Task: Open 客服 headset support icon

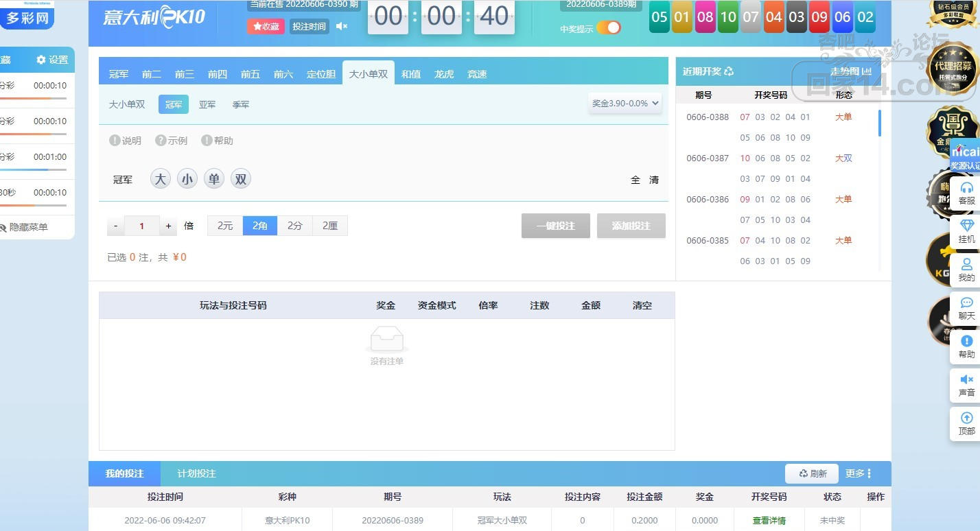Action: (x=967, y=187)
